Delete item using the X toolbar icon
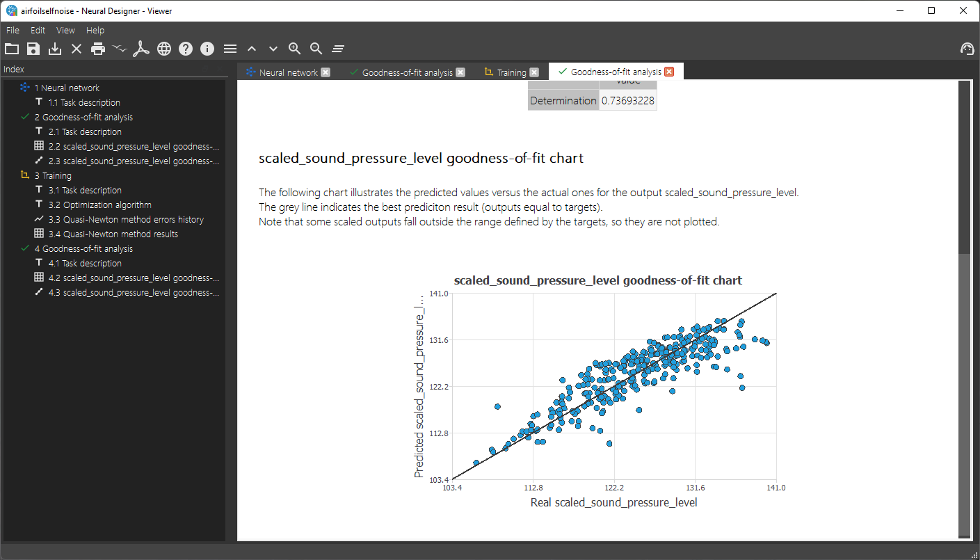 click(77, 48)
